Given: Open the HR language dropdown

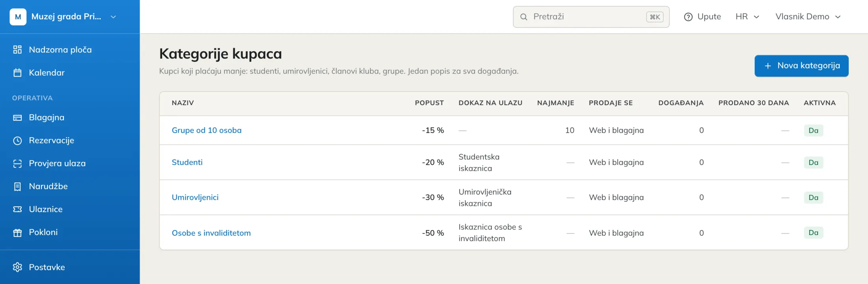Looking at the screenshot, I should pyautogui.click(x=747, y=17).
